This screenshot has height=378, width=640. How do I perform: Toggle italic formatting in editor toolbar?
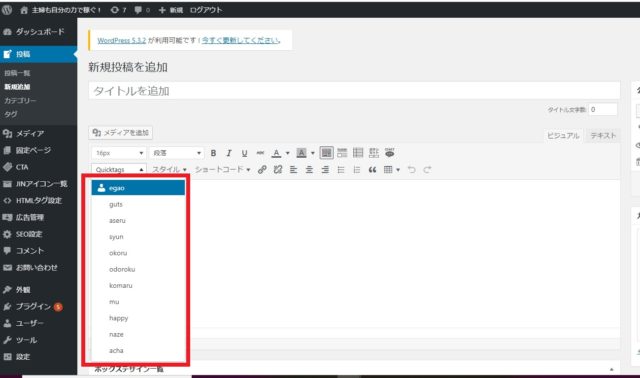pos(229,153)
